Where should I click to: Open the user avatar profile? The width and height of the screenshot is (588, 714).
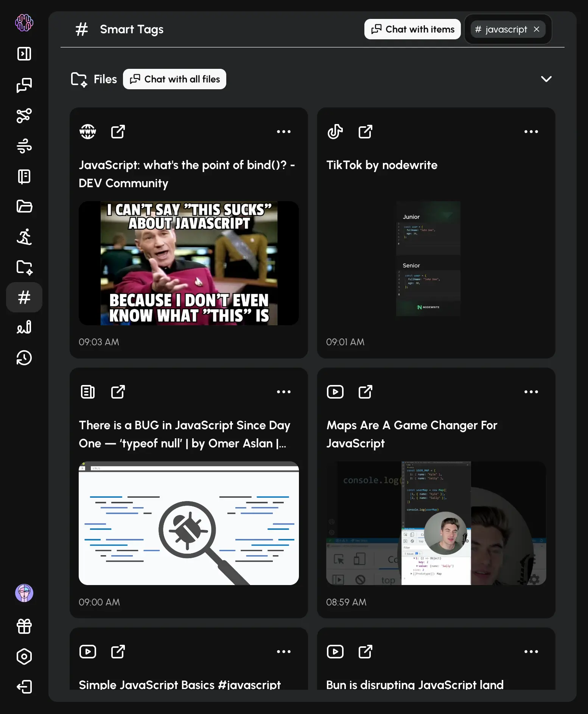pyautogui.click(x=24, y=593)
